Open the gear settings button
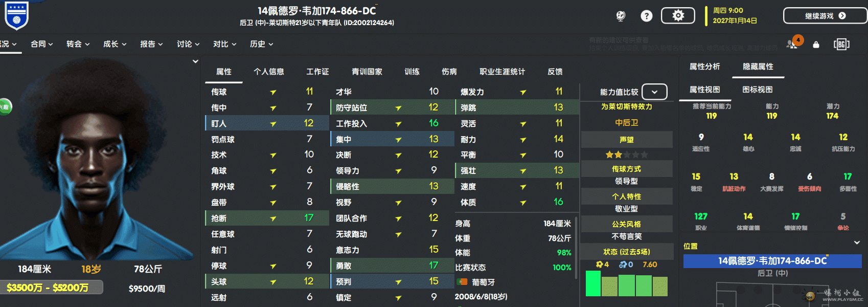Image resolution: width=868 pixels, height=307 pixels. click(x=678, y=15)
